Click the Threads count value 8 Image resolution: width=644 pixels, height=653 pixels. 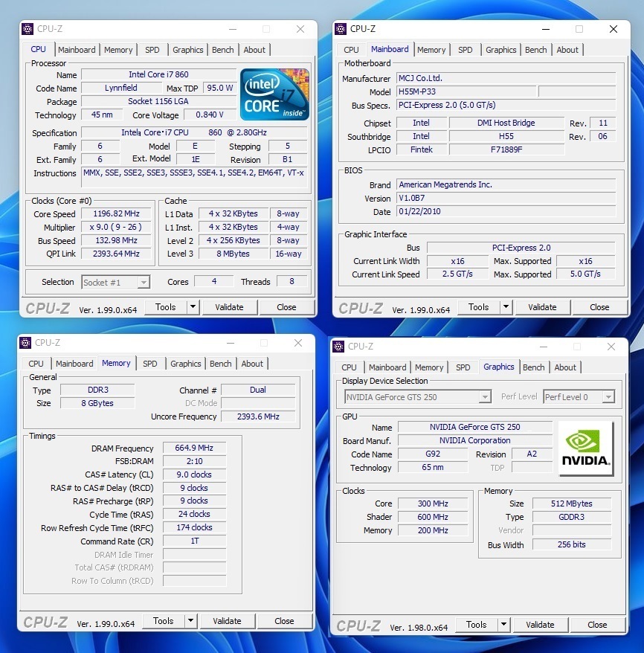coord(292,281)
